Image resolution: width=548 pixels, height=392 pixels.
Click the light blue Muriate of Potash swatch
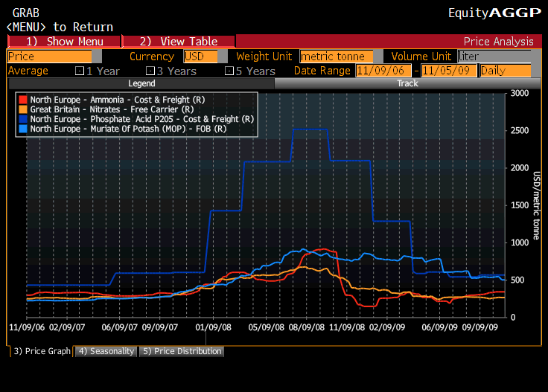click(x=24, y=129)
